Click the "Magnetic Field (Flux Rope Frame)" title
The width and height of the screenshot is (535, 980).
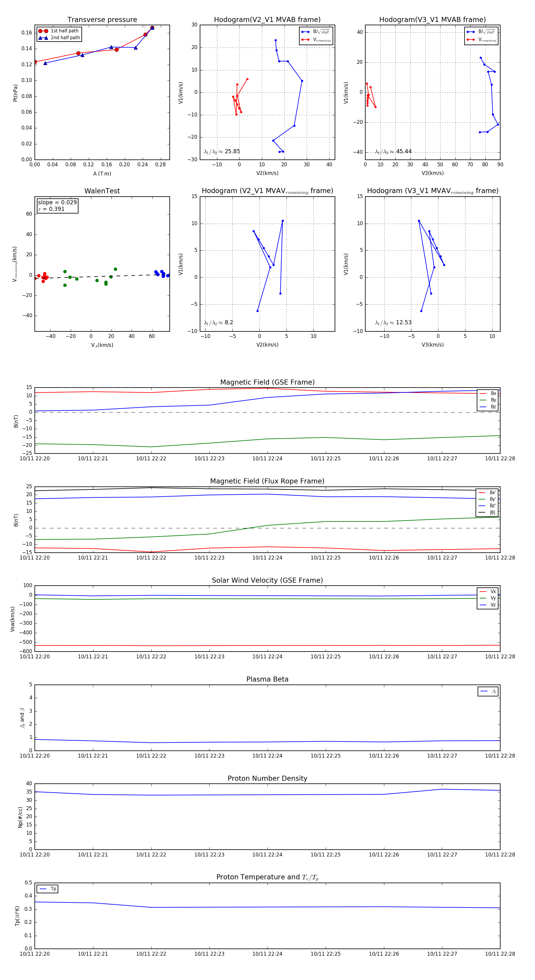pyautogui.click(x=267, y=481)
